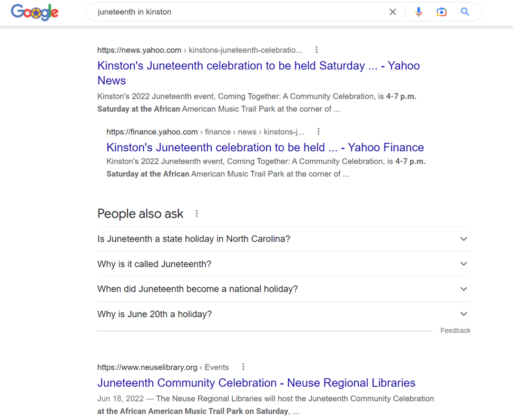Open the Yahoo Finance Juneteenth celebration result
The height and width of the screenshot is (420, 513).
265,148
